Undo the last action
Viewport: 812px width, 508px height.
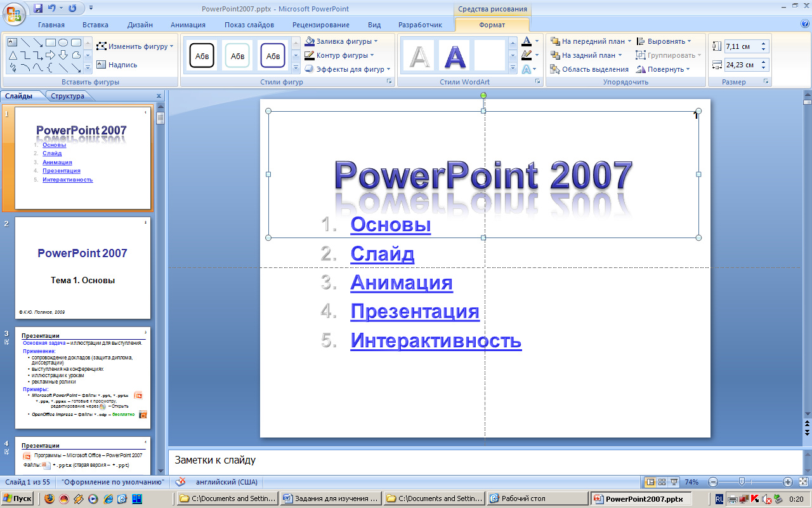click(52, 8)
